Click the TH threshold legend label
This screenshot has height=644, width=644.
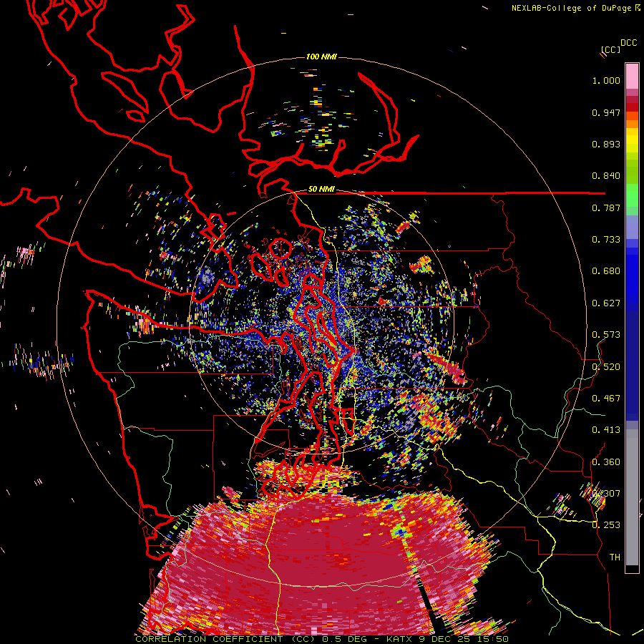click(x=615, y=557)
